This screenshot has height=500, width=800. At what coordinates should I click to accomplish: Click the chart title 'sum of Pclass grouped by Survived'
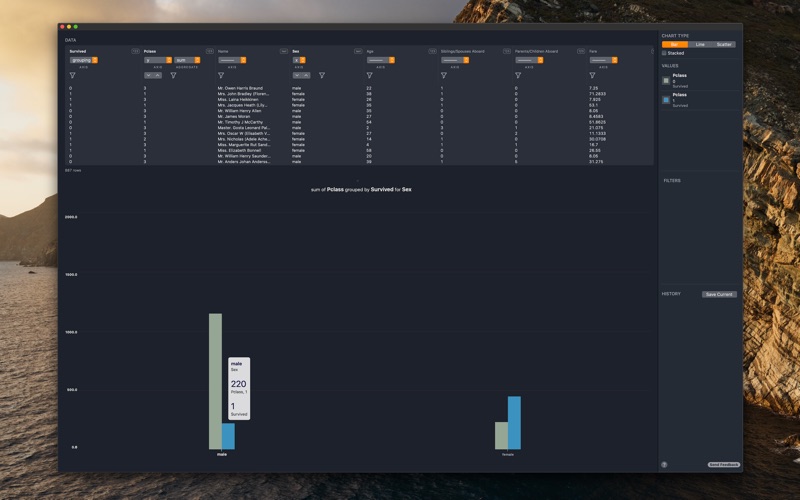click(352, 189)
